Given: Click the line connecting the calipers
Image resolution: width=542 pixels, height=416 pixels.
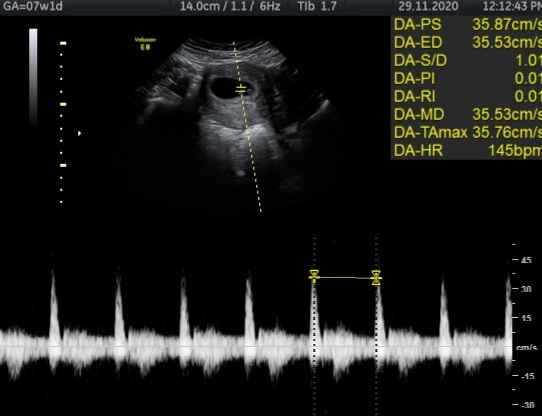Looking at the screenshot, I should [x=345, y=278].
